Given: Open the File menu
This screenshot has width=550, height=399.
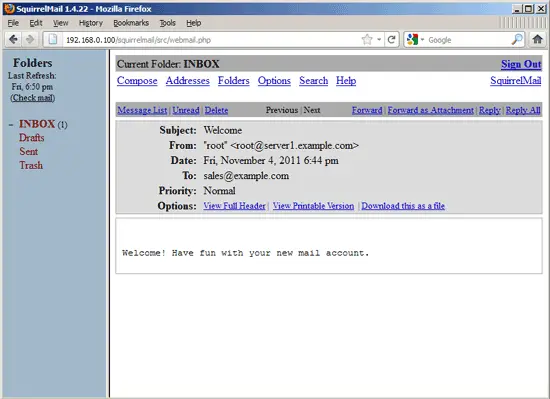Looking at the screenshot, I should coord(13,23).
